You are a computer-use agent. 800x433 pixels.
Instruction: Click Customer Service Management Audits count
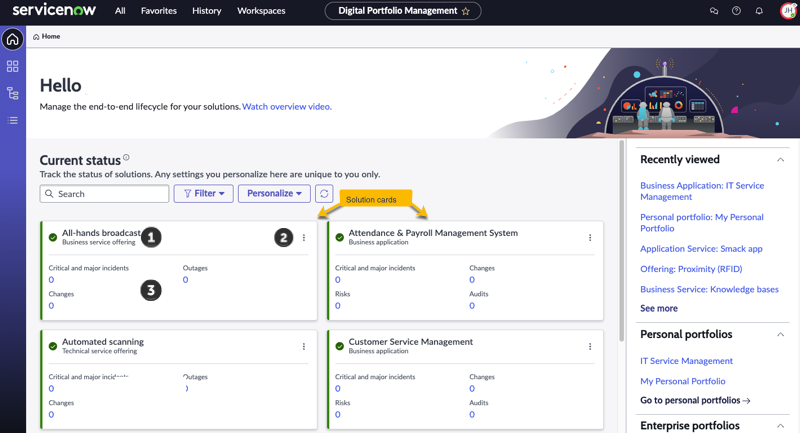(x=472, y=415)
